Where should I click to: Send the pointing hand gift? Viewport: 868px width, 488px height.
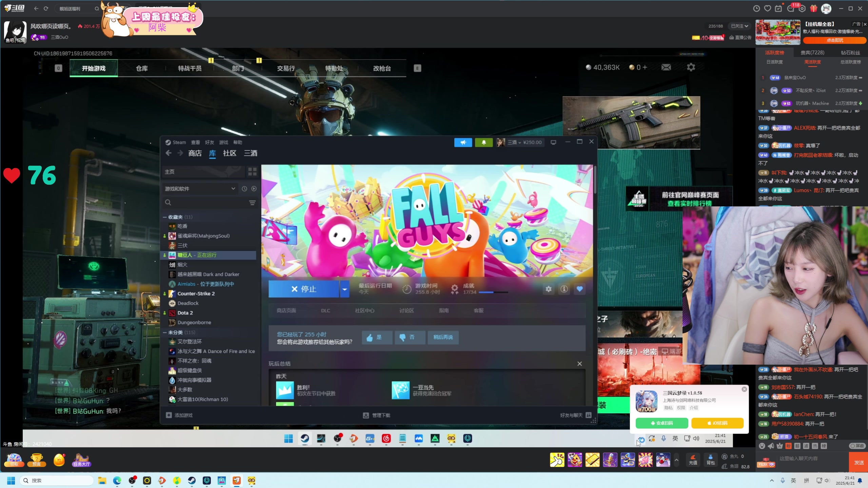tap(557, 460)
